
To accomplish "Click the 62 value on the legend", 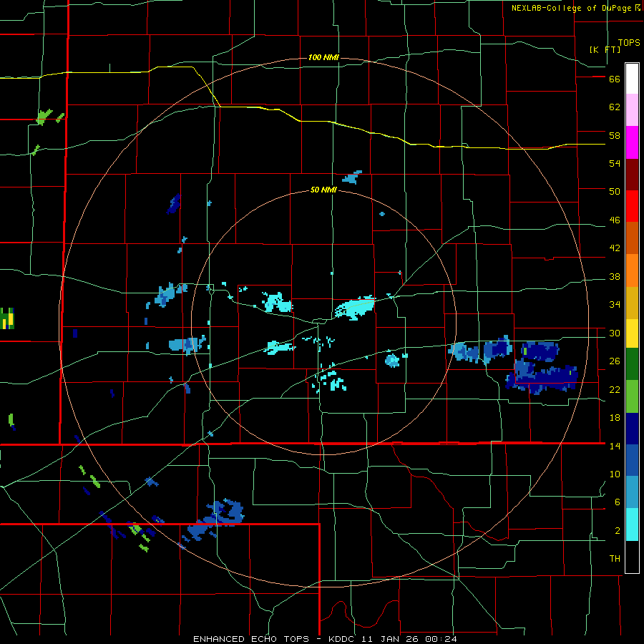I will 615,107.
